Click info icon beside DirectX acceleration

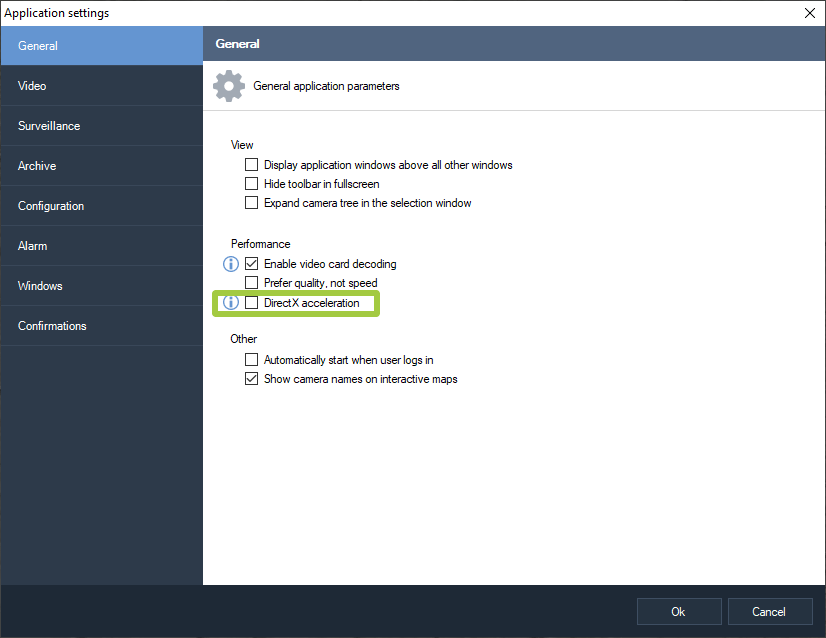(x=230, y=303)
